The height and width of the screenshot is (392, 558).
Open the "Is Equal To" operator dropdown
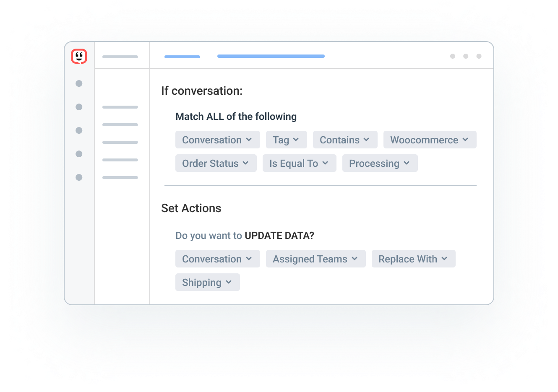point(299,163)
